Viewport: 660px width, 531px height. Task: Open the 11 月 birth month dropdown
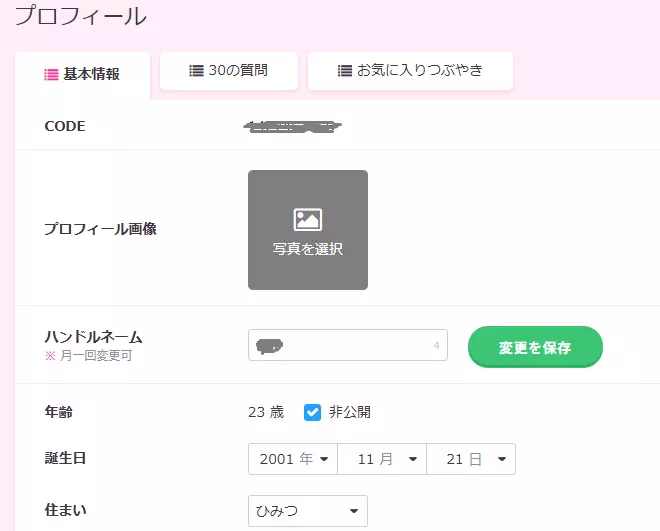click(381, 460)
